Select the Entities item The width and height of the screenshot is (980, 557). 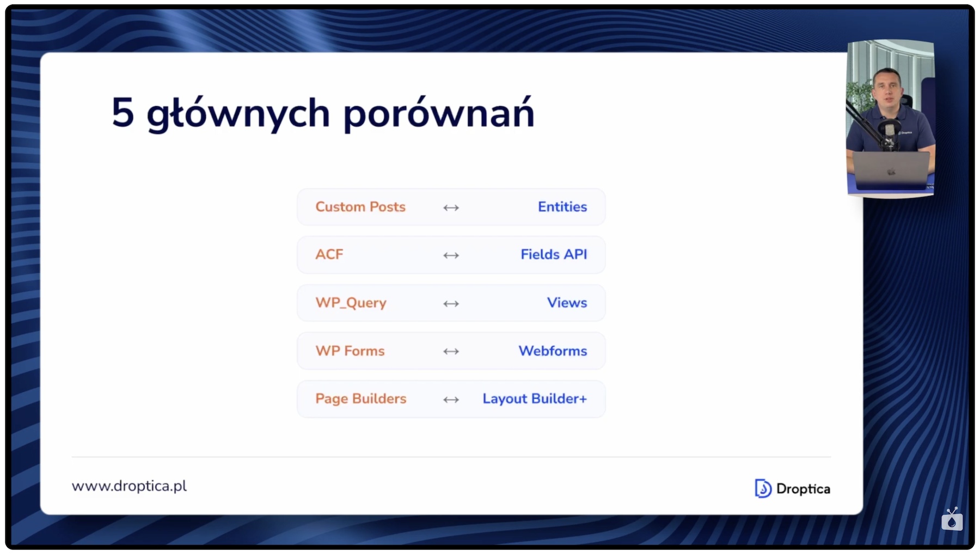click(x=562, y=207)
